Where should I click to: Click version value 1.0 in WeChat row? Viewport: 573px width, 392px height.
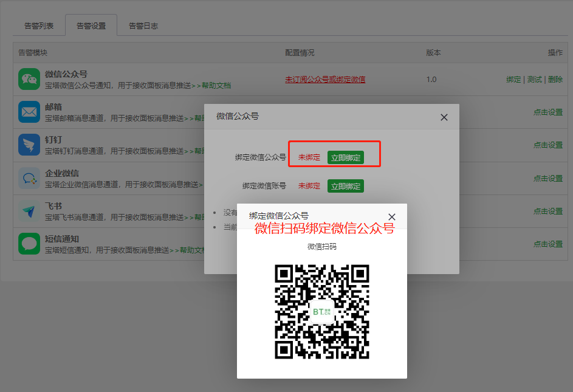(x=431, y=80)
